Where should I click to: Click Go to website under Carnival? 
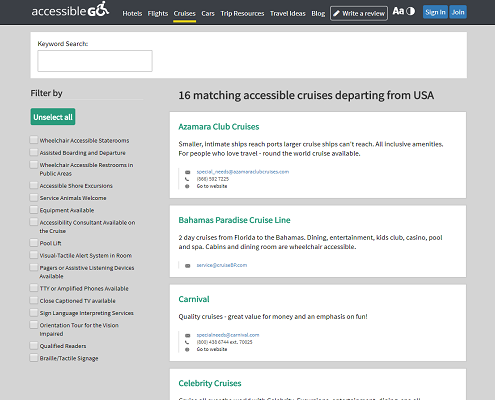[x=212, y=349]
